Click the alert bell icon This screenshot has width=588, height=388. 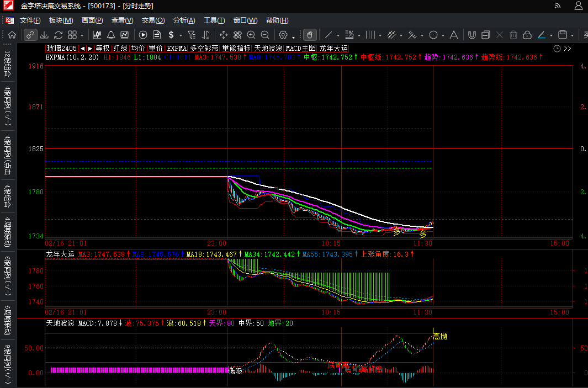click(110, 35)
